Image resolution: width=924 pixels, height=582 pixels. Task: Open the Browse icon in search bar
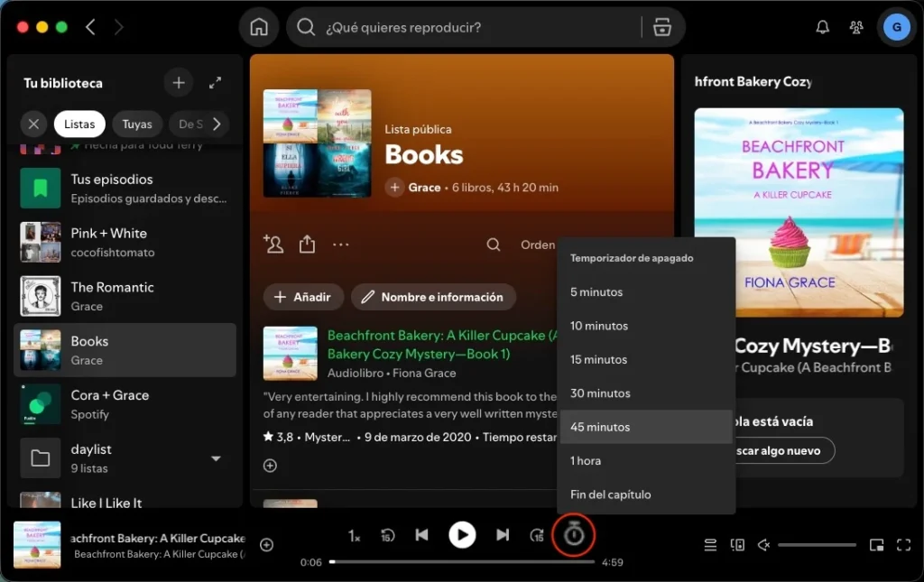661,27
